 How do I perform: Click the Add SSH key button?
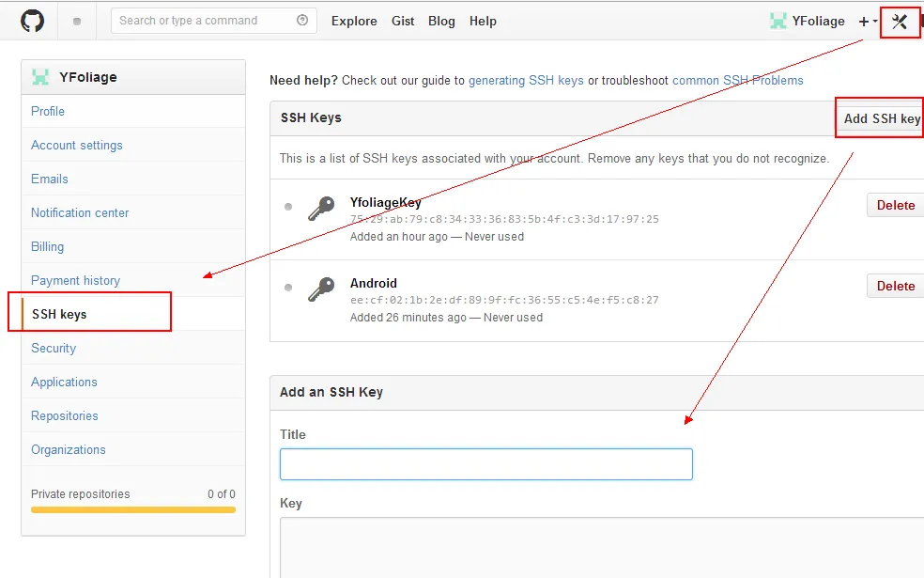pos(882,118)
